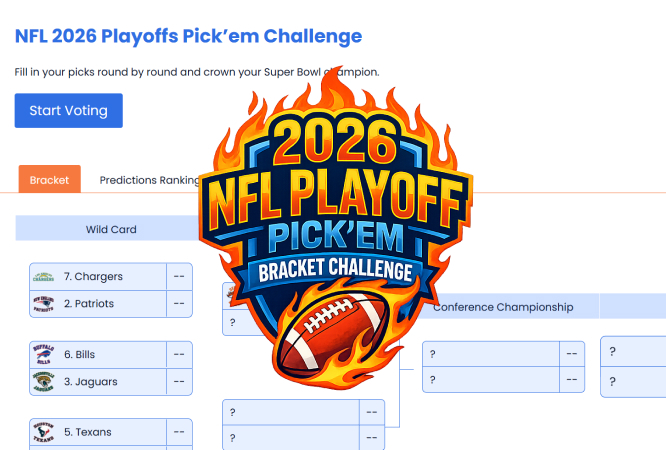Click the Wild Card round header

110,229
